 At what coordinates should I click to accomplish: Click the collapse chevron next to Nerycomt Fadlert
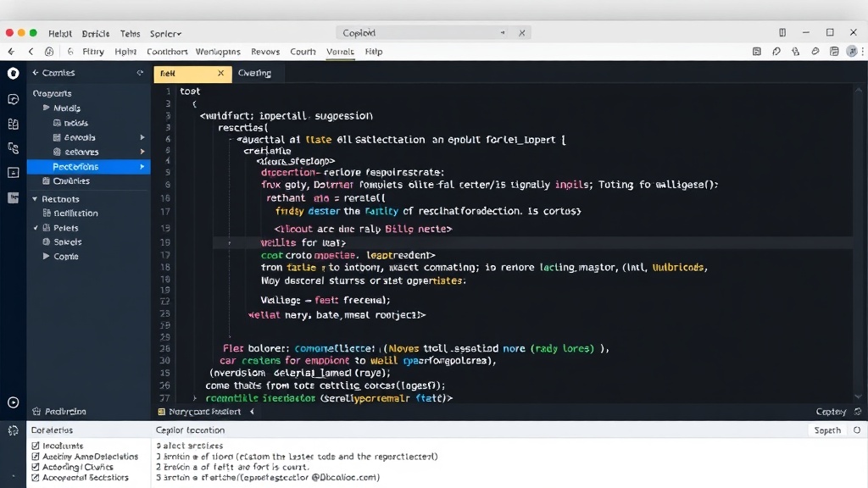pyautogui.click(x=252, y=411)
